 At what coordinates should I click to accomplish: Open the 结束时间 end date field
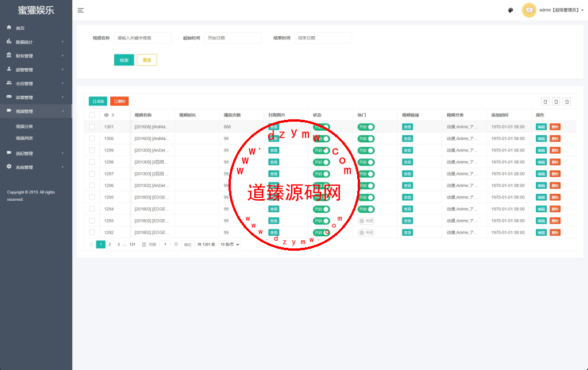323,38
